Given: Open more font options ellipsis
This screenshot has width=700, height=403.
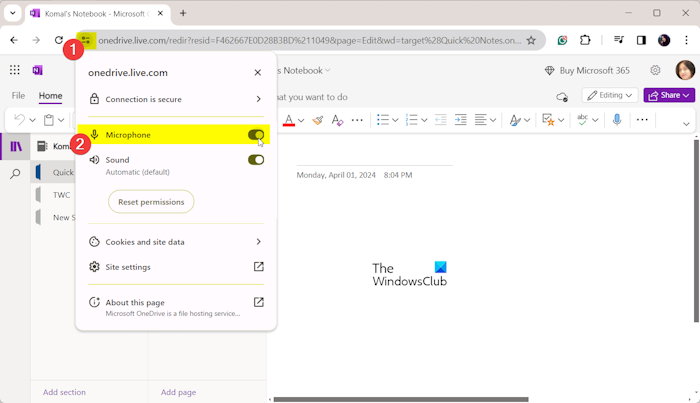Looking at the screenshot, I should point(357,120).
